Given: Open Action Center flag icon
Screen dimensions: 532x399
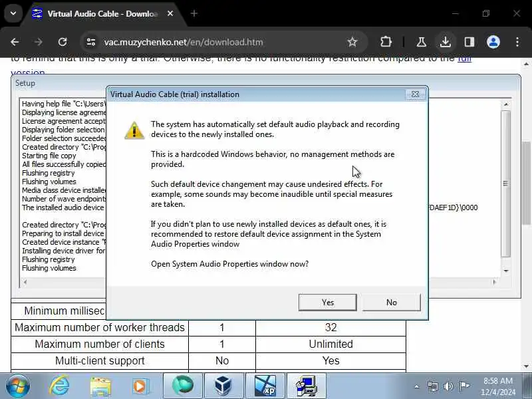Looking at the screenshot, I should click(464, 386).
